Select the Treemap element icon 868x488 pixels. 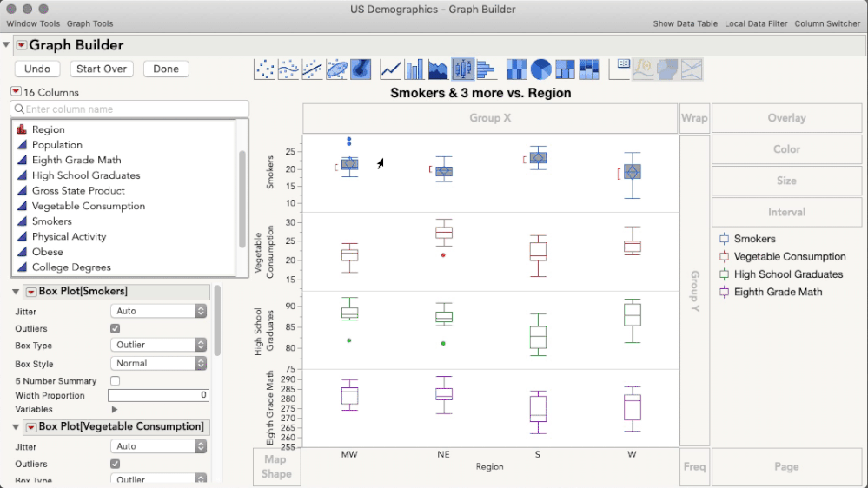click(x=565, y=69)
